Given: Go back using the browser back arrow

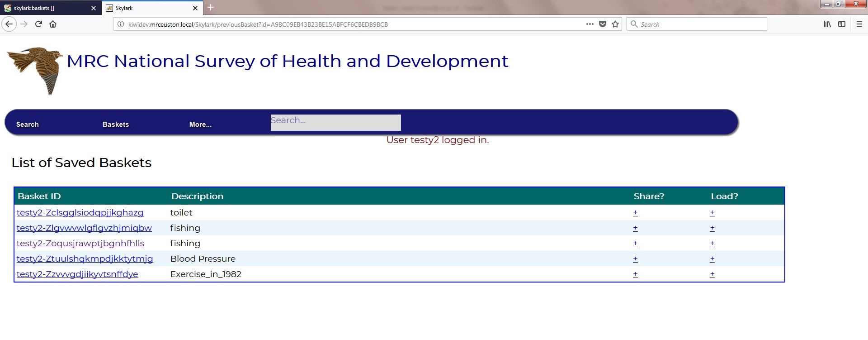Looking at the screenshot, I should (x=9, y=24).
